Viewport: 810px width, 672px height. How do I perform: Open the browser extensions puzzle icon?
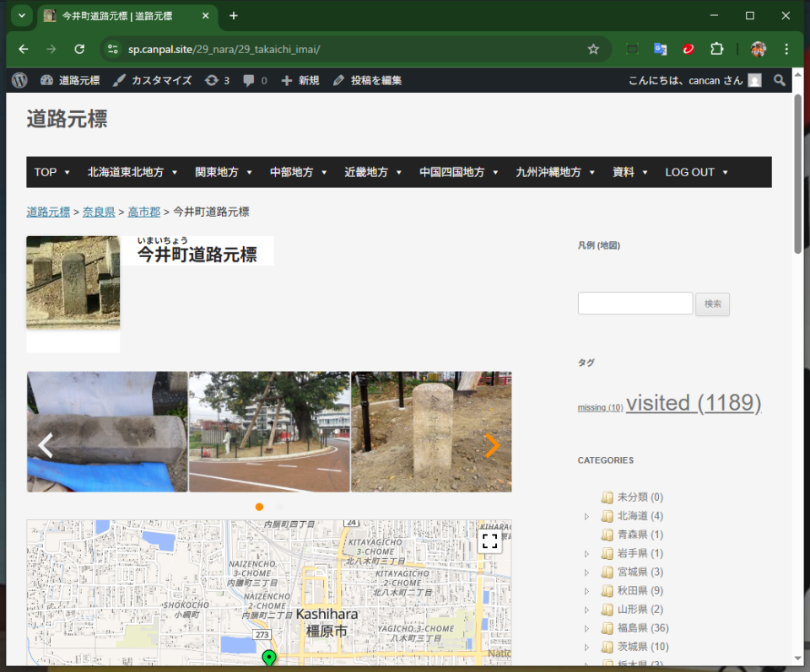coord(716,49)
